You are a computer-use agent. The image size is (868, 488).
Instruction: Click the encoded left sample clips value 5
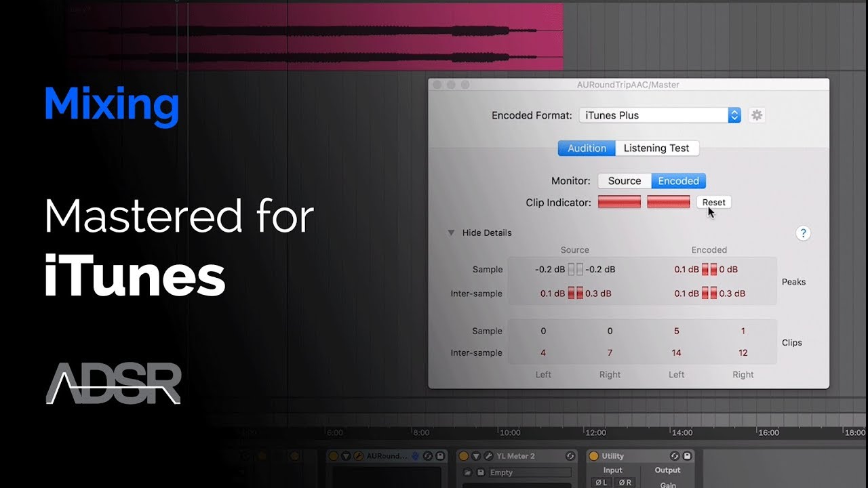[677, 331]
